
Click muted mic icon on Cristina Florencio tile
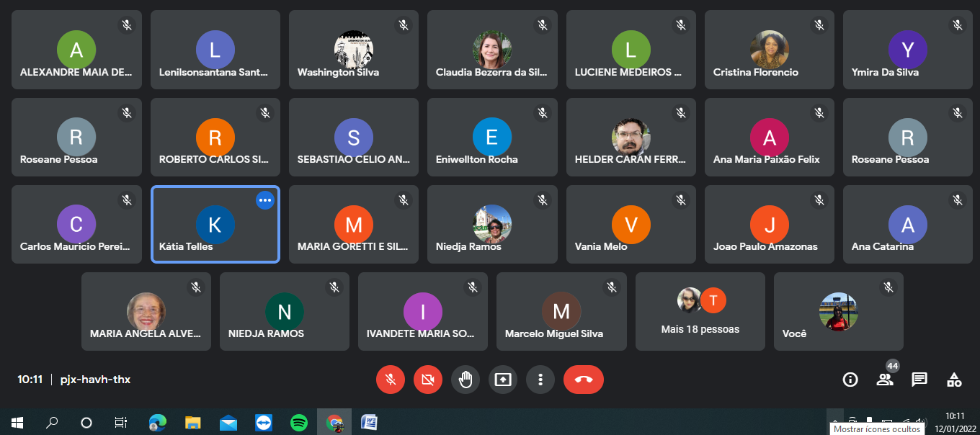click(819, 25)
